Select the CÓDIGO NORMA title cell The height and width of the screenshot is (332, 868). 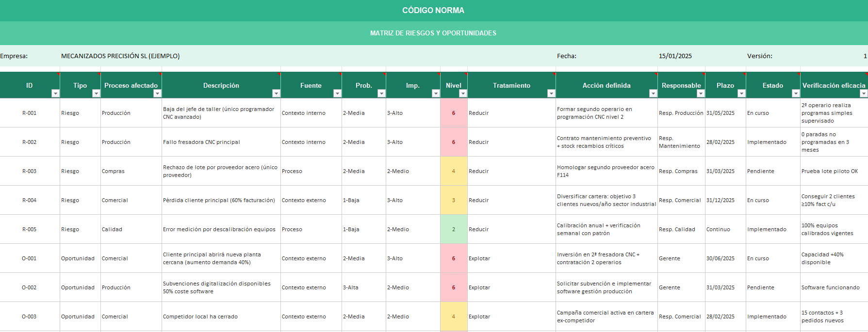click(x=433, y=11)
